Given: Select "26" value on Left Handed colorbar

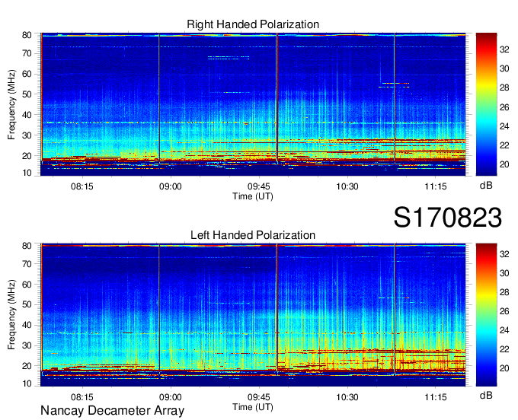Looking at the screenshot, I should (504, 311).
